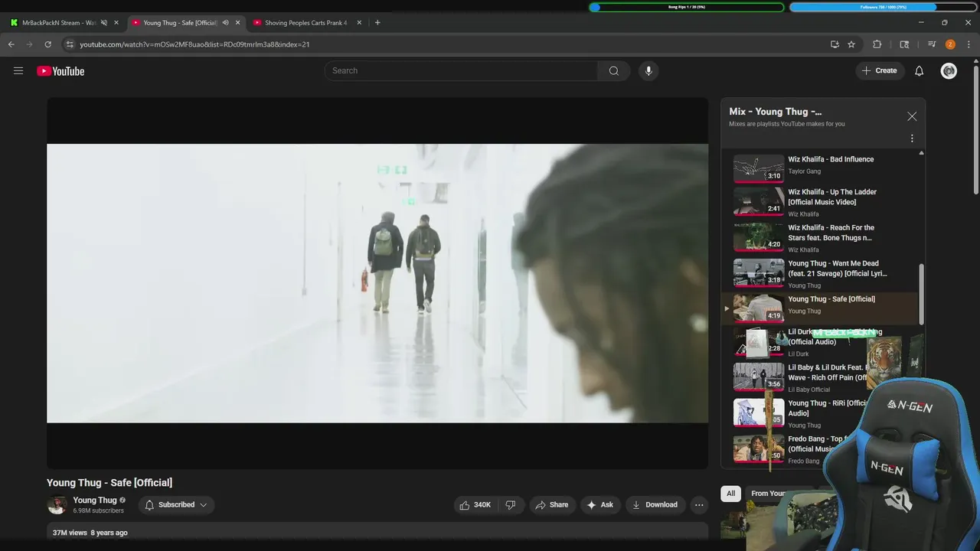Click the video player frame
The width and height of the screenshot is (980, 551).
[377, 283]
